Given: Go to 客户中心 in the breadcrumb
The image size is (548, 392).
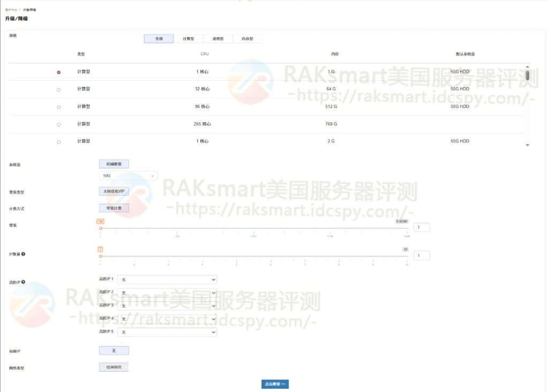Looking at the screenshot, I should click(x=11, y=10).
